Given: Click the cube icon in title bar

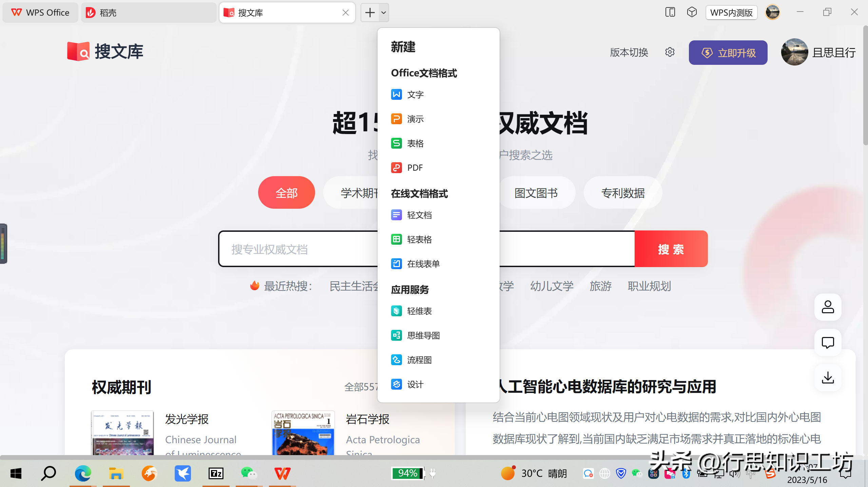Looking at the screenshot, I should pos(692,13).
